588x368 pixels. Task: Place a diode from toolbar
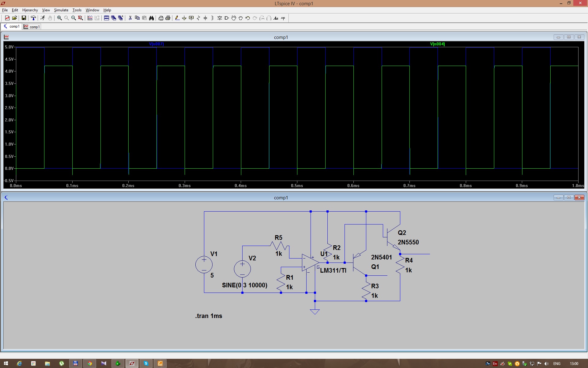(220, 18)
